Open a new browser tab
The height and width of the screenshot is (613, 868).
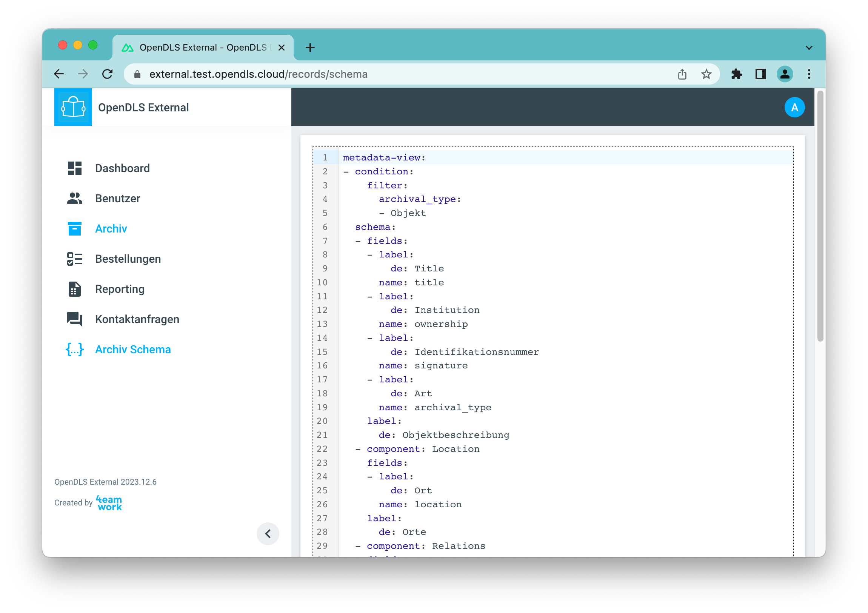click(x=310, y=48)
